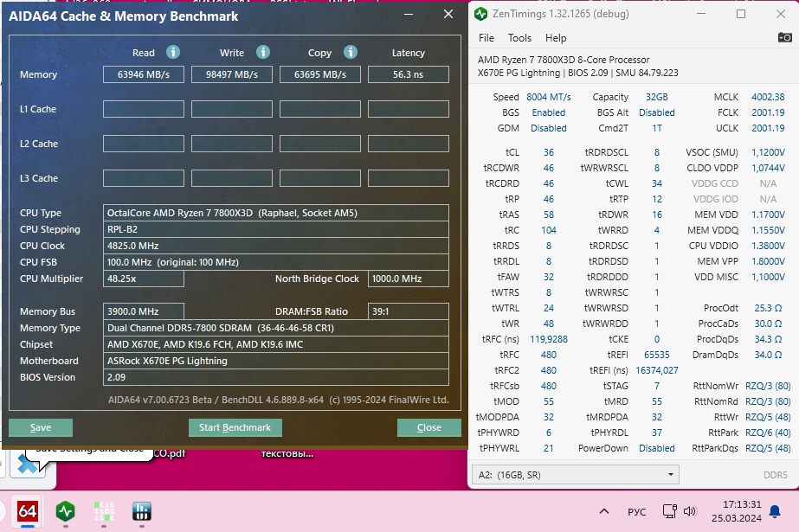Click the CPU Multiplier 48.25x value
Image resolution: width=799 pixels, height=532 pixels.
point(144,279)
